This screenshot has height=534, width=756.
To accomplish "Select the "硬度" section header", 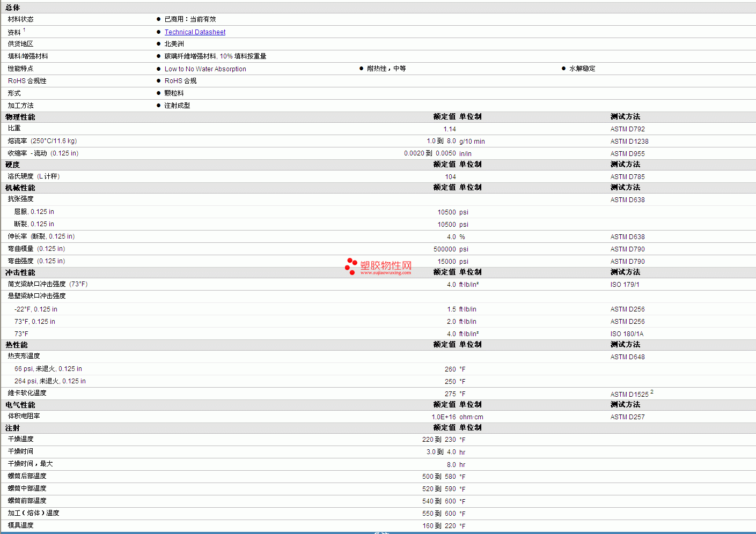I will 12,165.
